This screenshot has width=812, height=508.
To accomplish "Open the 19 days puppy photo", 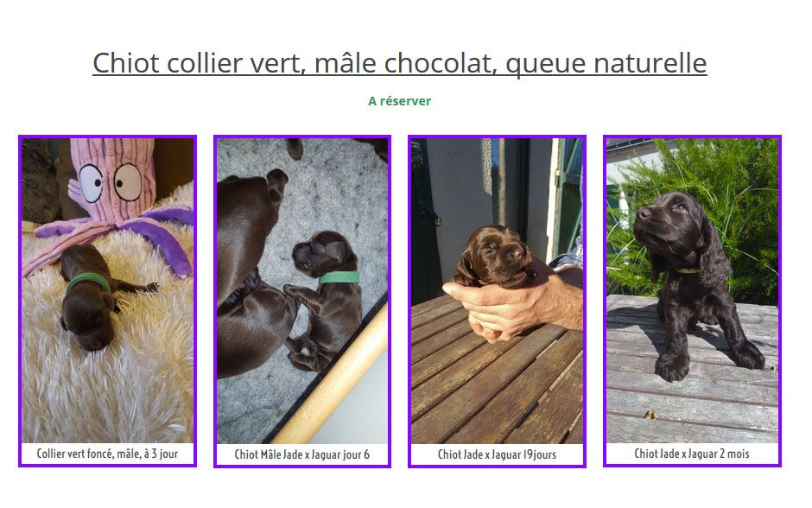I will pos(498,290).
